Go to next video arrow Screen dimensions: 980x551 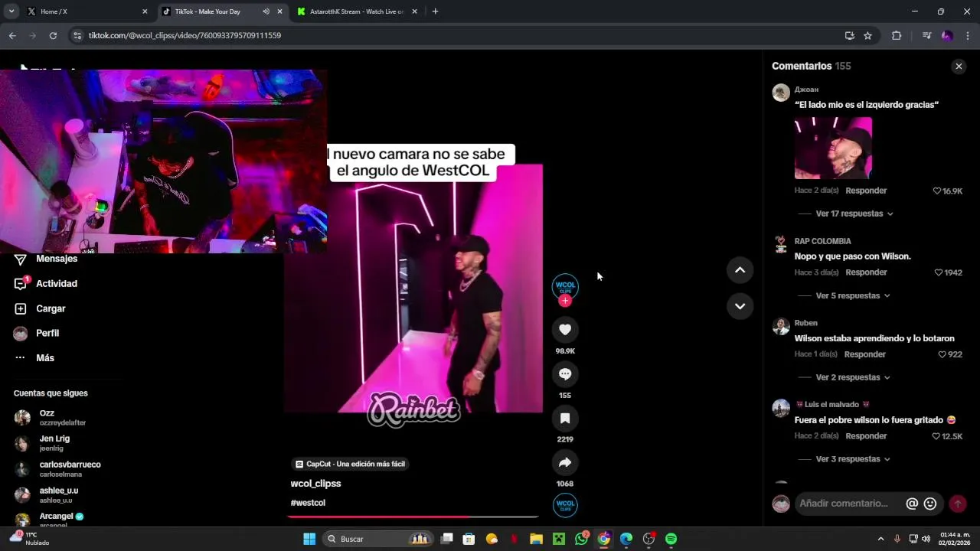tap(740, 306)
